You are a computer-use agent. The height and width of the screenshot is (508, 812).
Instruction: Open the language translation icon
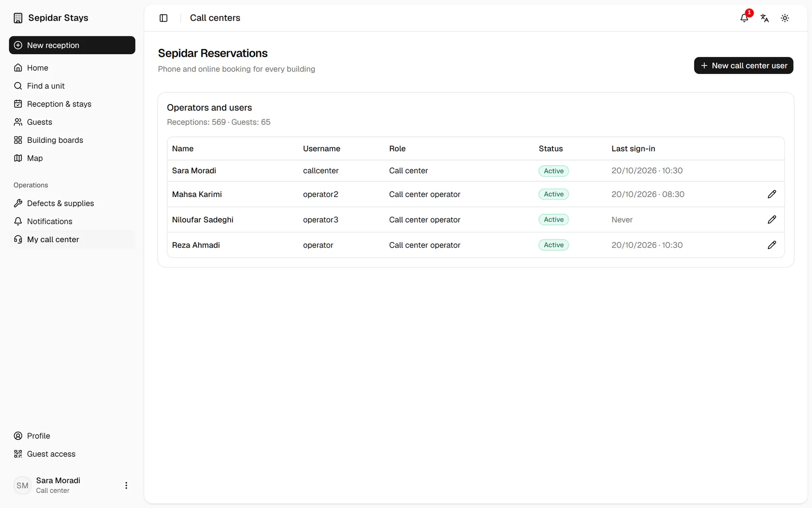click(765, 18)
